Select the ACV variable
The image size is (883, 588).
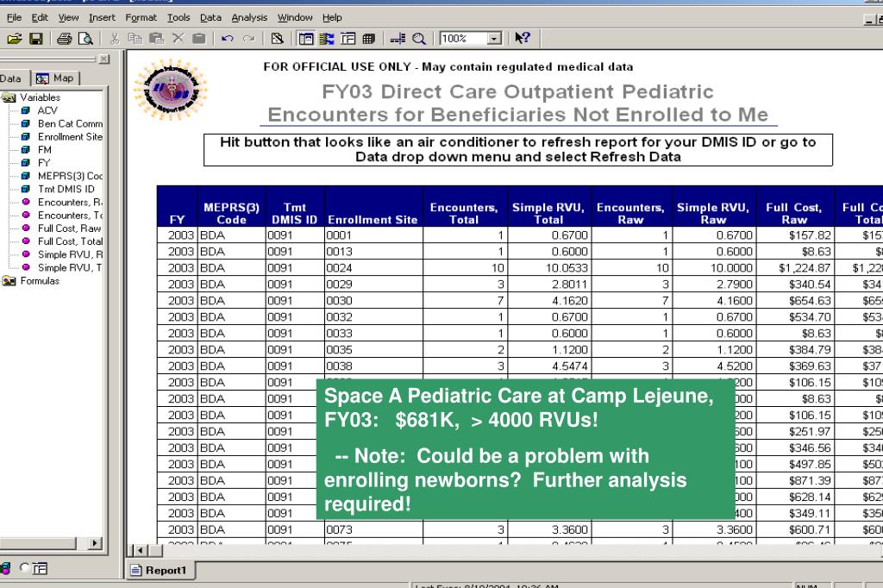(x=47, y=110)
